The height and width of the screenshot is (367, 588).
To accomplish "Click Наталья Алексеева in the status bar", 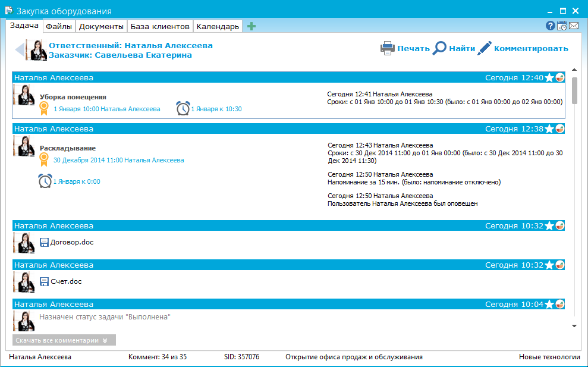I will 40,357.
